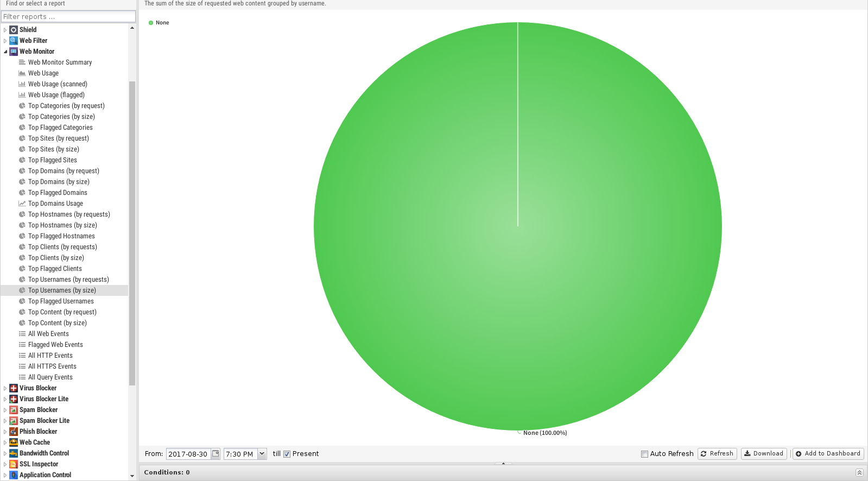Enable the Auto Refresh checkbox

click(644, 454)
